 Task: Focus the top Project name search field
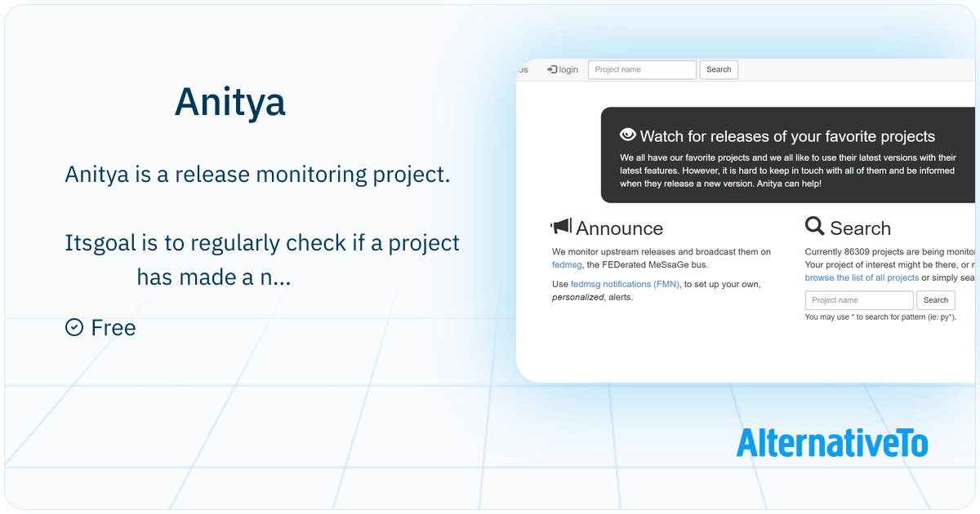[642, 69]
